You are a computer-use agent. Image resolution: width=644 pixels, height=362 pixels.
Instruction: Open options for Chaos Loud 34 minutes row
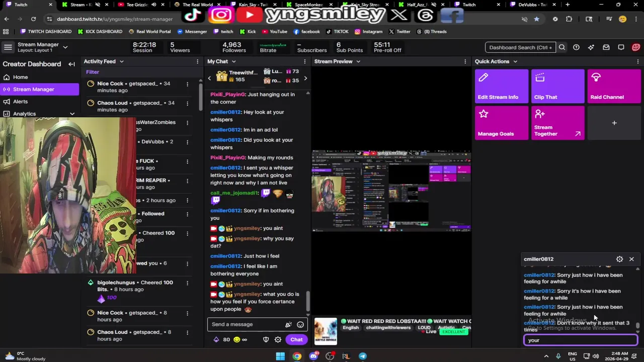point(187,103)
